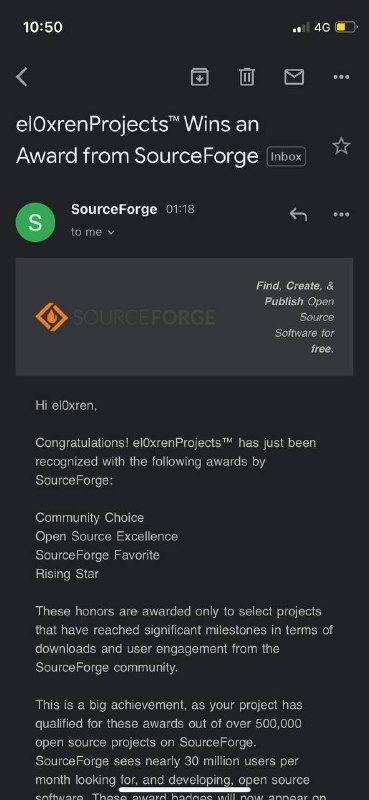This screenshot has width=369, height=800.
Task: Tap the battery indicator in status bar
Action: tap(346, 27)
